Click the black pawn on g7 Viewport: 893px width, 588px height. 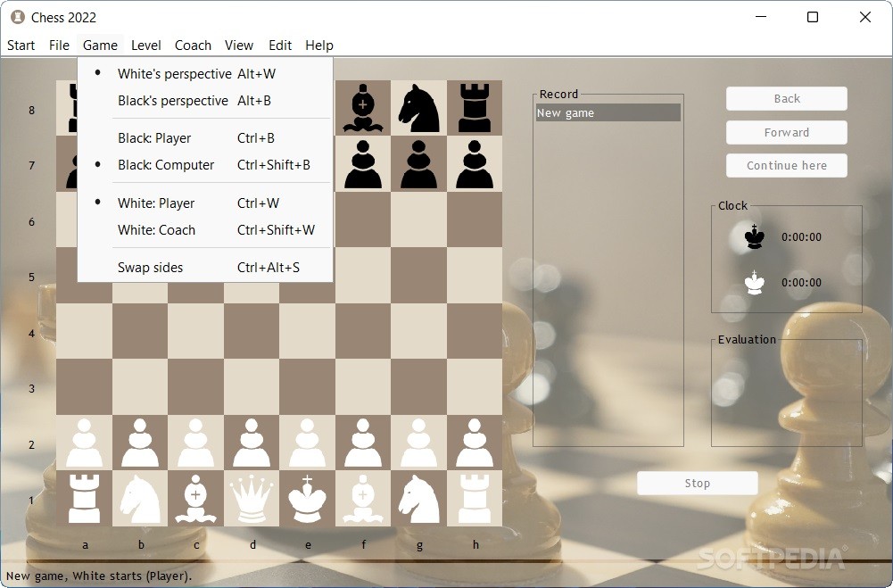tap(418, 163)
